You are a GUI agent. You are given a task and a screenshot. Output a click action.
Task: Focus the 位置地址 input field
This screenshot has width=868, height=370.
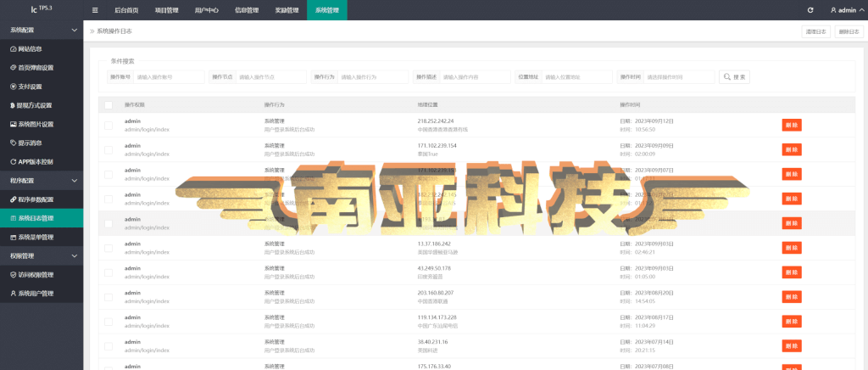[576, 77]
